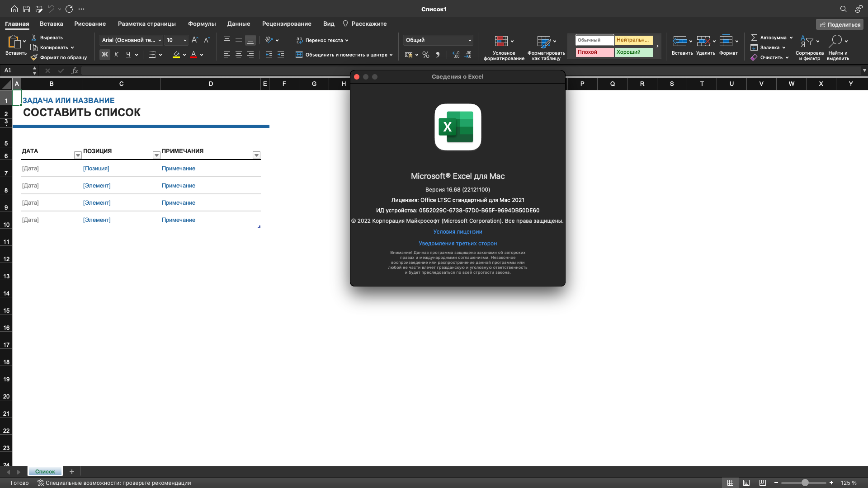Viewport: 868px width, 488px height.
Task: Toggle italic formatting (К)
Action: (117, 55)
